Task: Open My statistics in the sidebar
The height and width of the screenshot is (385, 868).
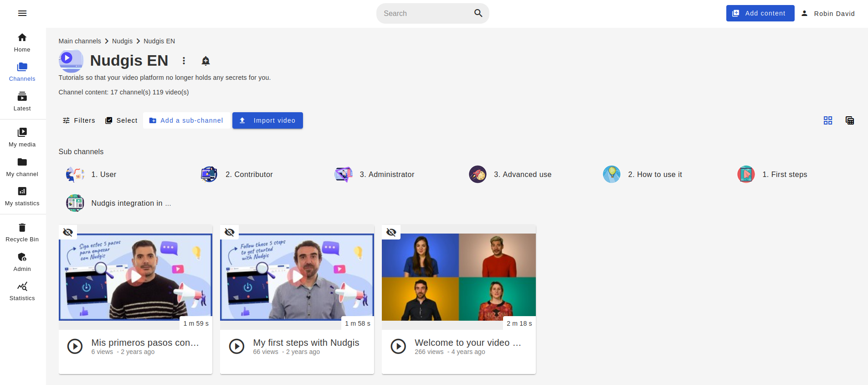Action: (22, 197)
